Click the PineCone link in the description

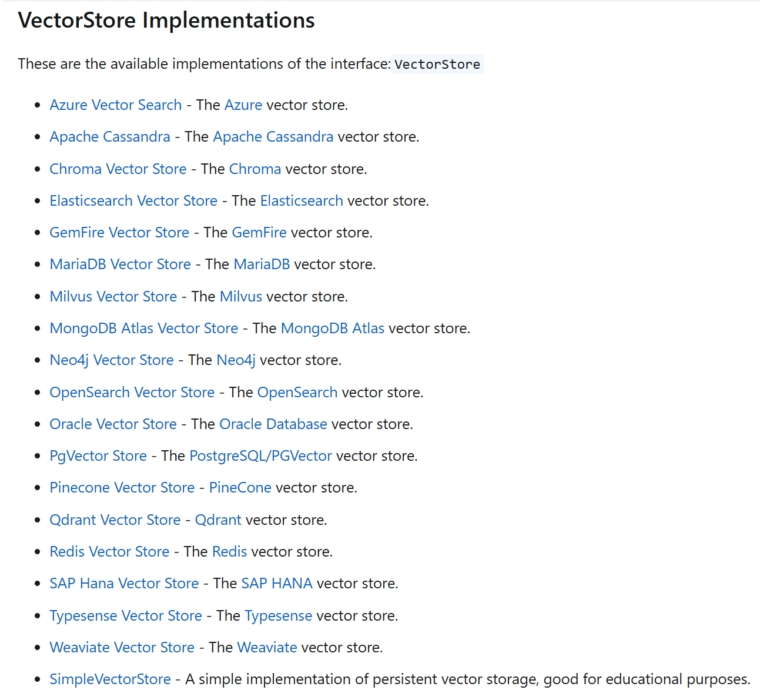click(x=240, y=488)
